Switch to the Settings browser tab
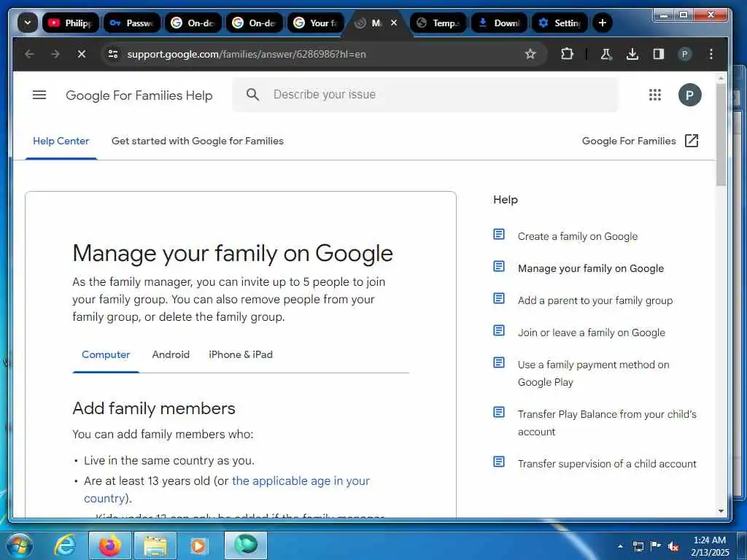Screen dimensions: 747x560 pos(560,23)
